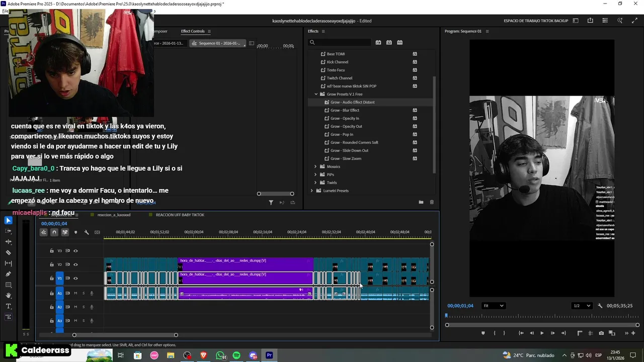The height and width of the screenshot is (362, 644).
Task: Click Mark In in the Program monitor
Action: 494,333
